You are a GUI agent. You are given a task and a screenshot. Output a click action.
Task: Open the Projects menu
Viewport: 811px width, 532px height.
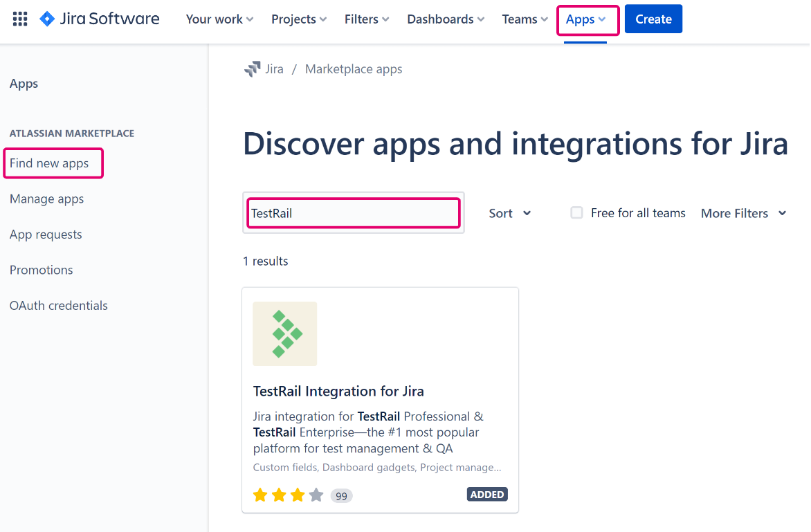(299, 19)
